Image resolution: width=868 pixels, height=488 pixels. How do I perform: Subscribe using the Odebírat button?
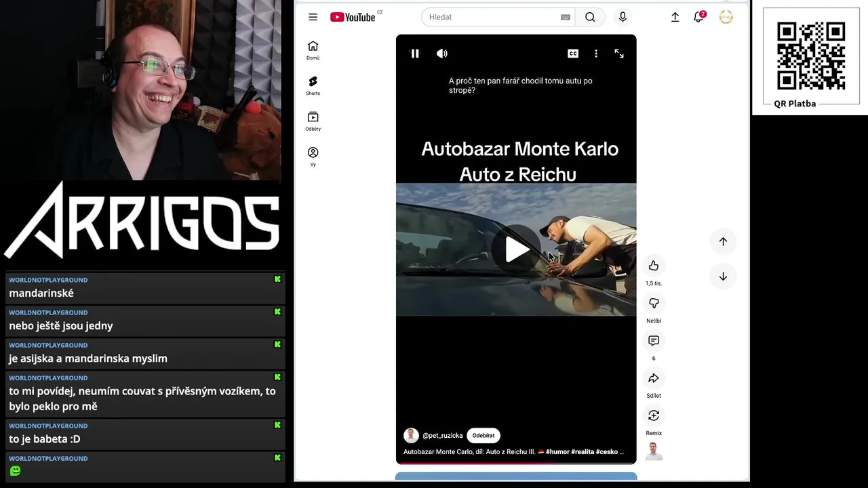pos(484,436)
